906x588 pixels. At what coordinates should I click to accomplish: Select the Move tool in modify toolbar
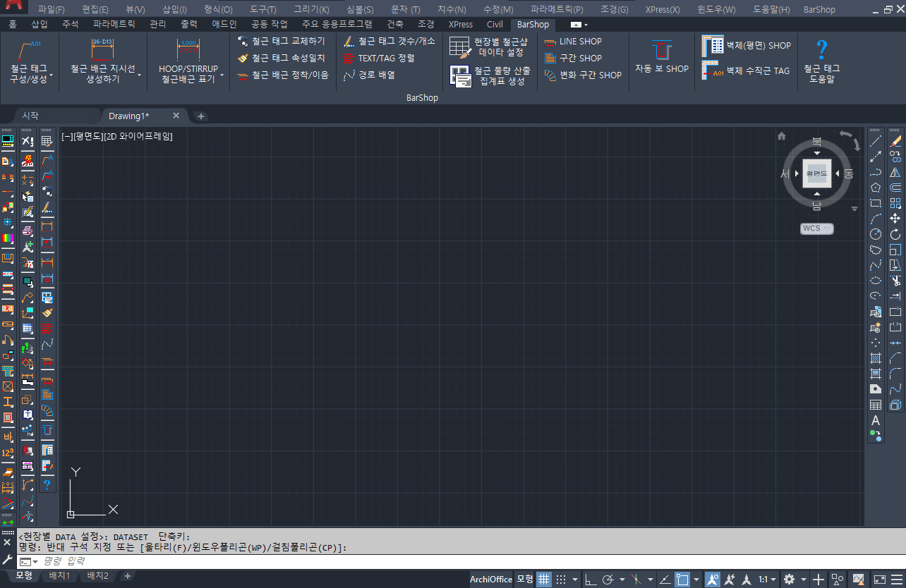pos(895,219)
